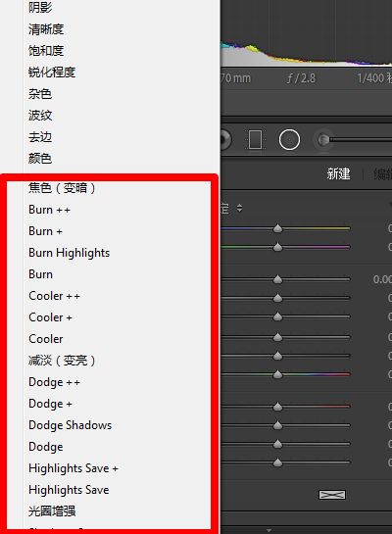Choose the 焦色（变暗）preset
Screen dimensions: 392x534
pos(62,188)
